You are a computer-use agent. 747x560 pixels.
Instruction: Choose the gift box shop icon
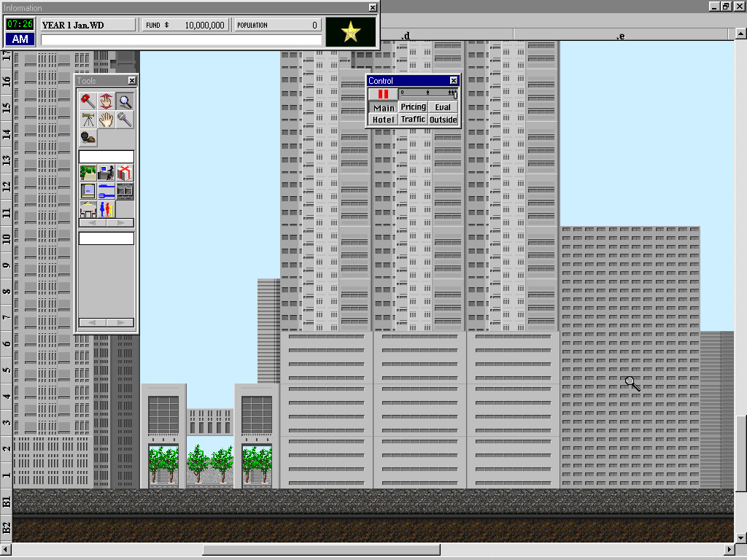(x=125, y=172)
